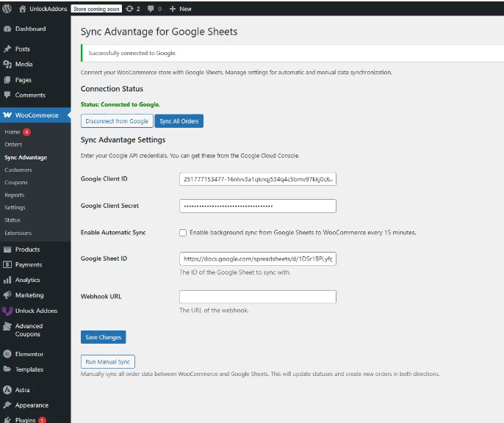Image resolution: width=504 pixels, height=423 pixels.
Task: Run Manual Sync button click
Action: (x=107, y=362)
